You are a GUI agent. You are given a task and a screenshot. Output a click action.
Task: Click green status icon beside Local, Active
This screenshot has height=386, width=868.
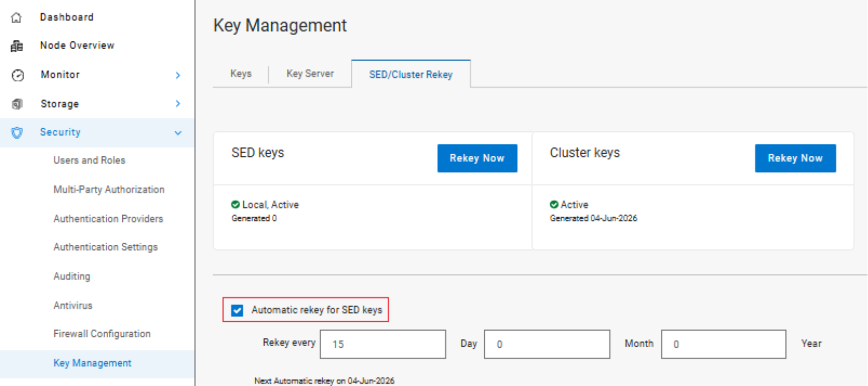235,205
